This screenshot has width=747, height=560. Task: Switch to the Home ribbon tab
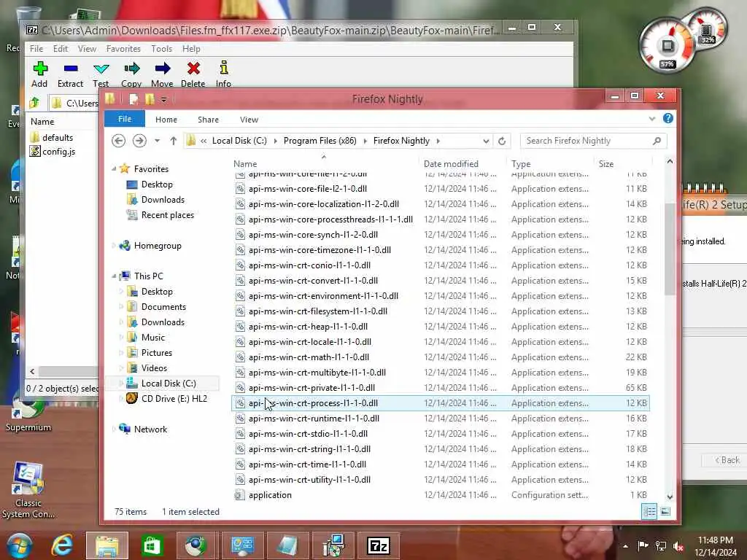166,120
